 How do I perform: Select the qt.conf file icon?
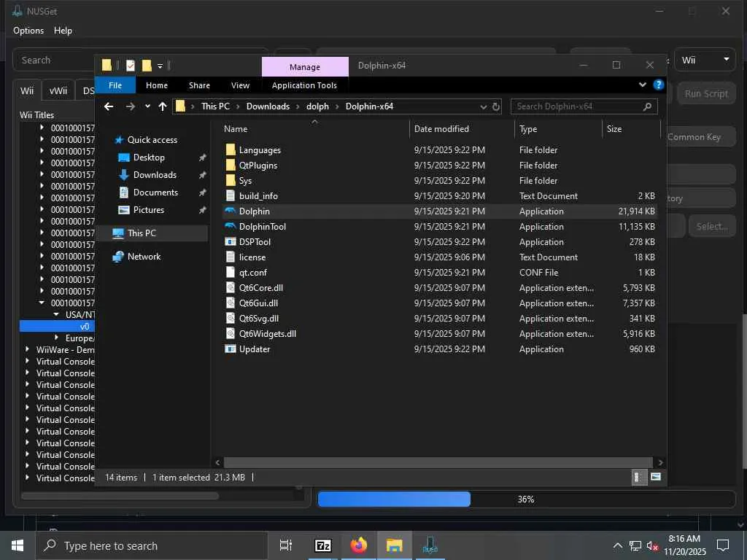tap(230, 272)
